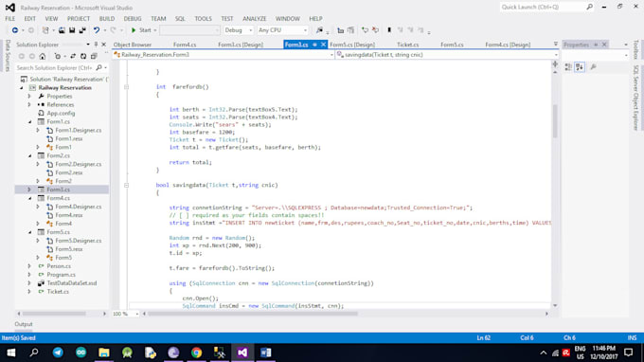This screenshot has height=362, width=644.
Task: Open the Output panel tab
Action: (x=24, y=324)
